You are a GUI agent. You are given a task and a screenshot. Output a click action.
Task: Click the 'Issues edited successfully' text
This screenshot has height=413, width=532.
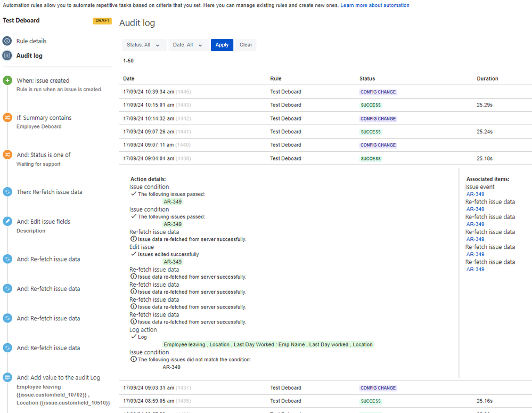tap(168, 254)
